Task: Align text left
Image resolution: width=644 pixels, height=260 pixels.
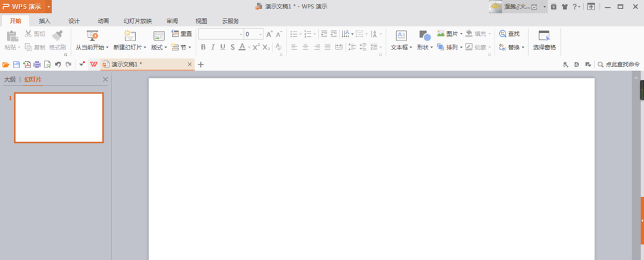Action: [x=294, y=47]
